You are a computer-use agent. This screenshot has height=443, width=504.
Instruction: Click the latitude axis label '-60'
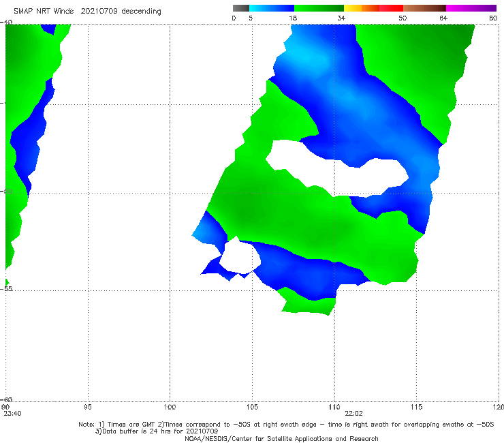[6, 399]
